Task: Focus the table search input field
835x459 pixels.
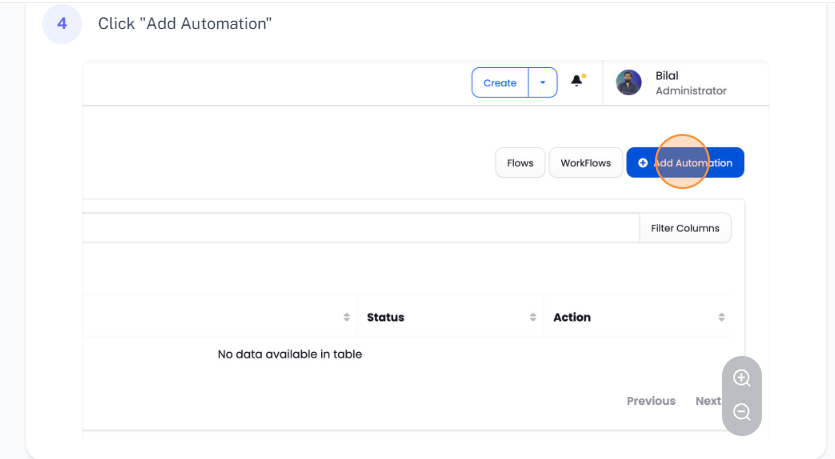Action: pyautogui.click(x=360, y=228)
